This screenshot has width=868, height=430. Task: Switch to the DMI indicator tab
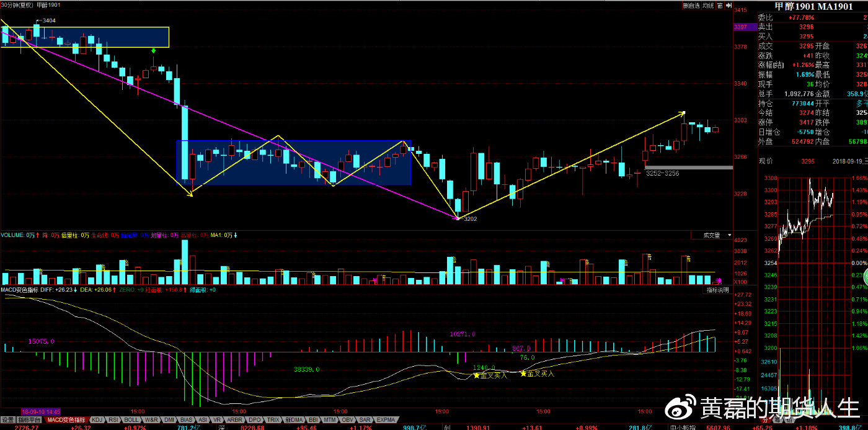(169, 420)
